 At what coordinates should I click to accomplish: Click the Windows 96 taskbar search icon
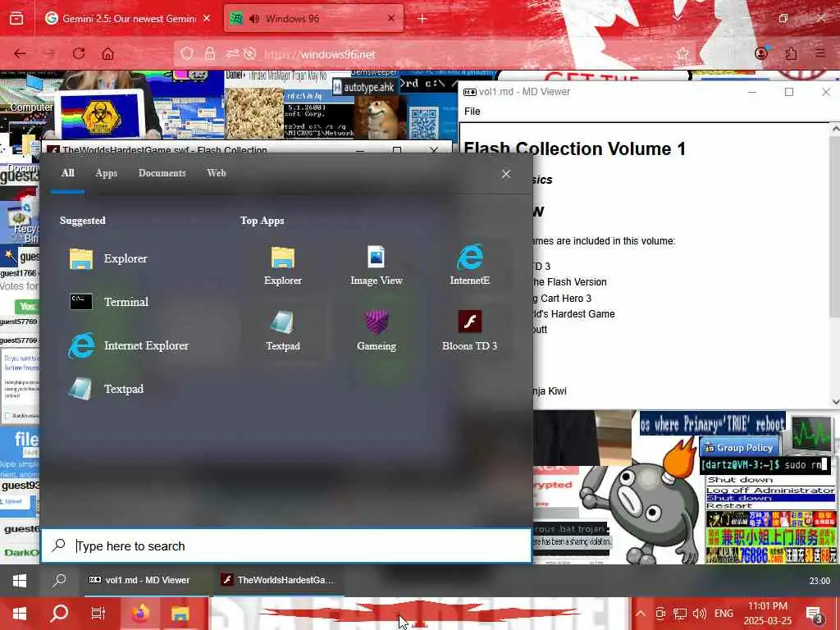pyautogui.click(x=59, y=580)
